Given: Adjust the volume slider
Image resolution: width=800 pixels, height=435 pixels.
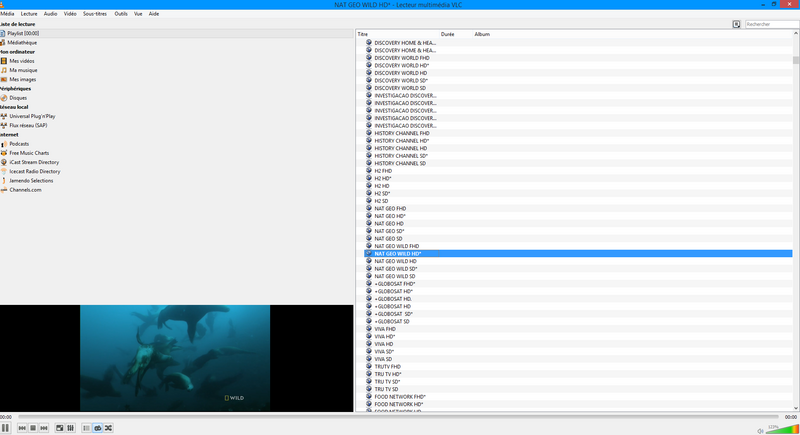Looking at the screenshot, I should point(782,429).
